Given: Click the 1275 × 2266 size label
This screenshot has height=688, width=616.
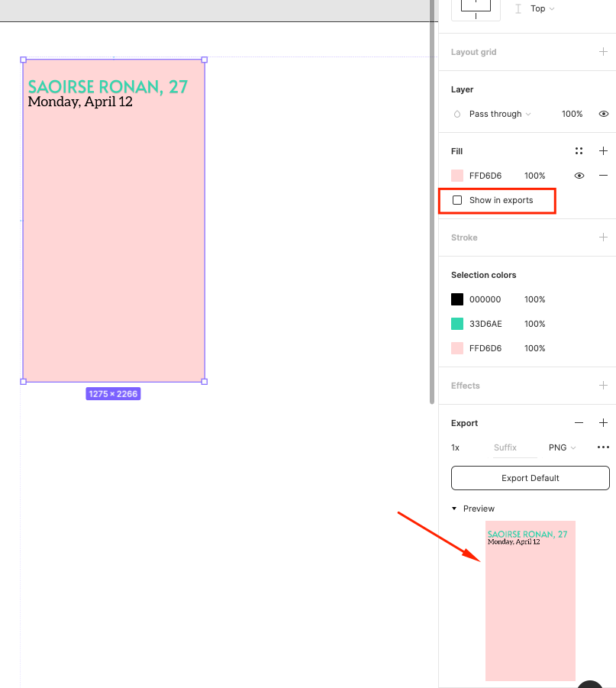Looking at the screenshot, I should 113,394.
